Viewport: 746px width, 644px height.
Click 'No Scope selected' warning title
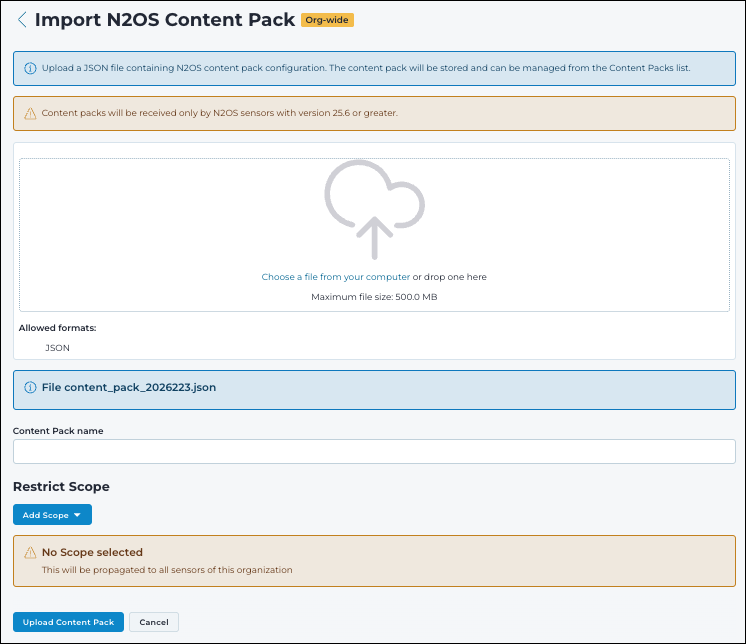tap(92, 552)
